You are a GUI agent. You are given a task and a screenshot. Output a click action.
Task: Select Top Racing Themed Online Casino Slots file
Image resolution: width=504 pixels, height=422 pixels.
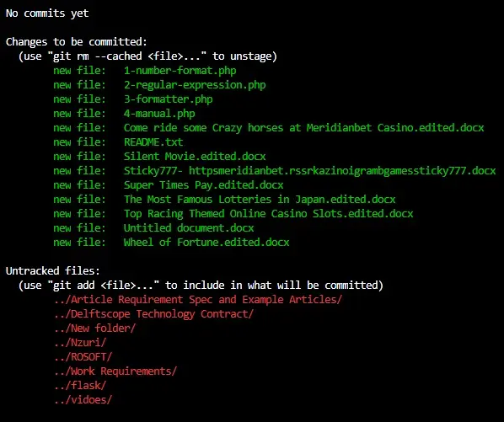pyautogui.click(x=268, y=214)
